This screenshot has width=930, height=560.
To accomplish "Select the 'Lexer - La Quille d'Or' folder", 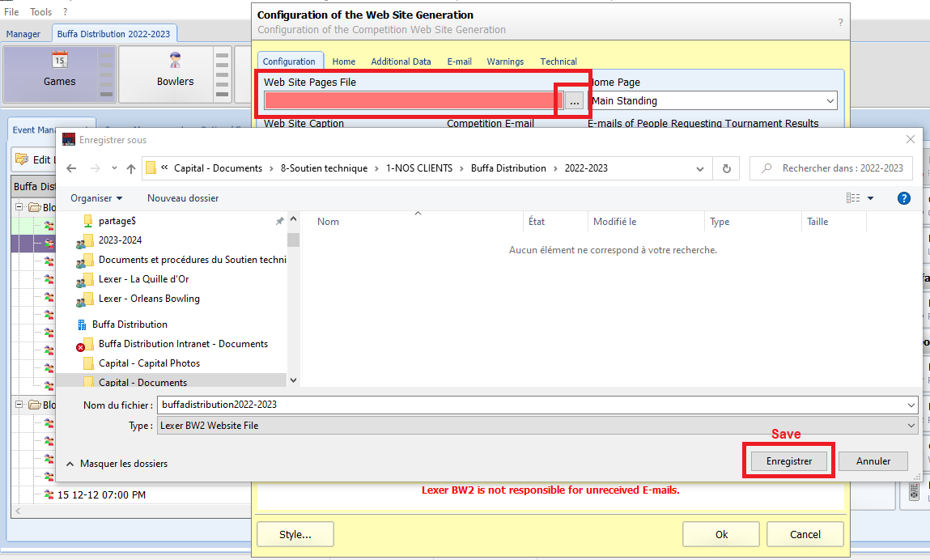I will pyautogui.click(x=143, y=279).
